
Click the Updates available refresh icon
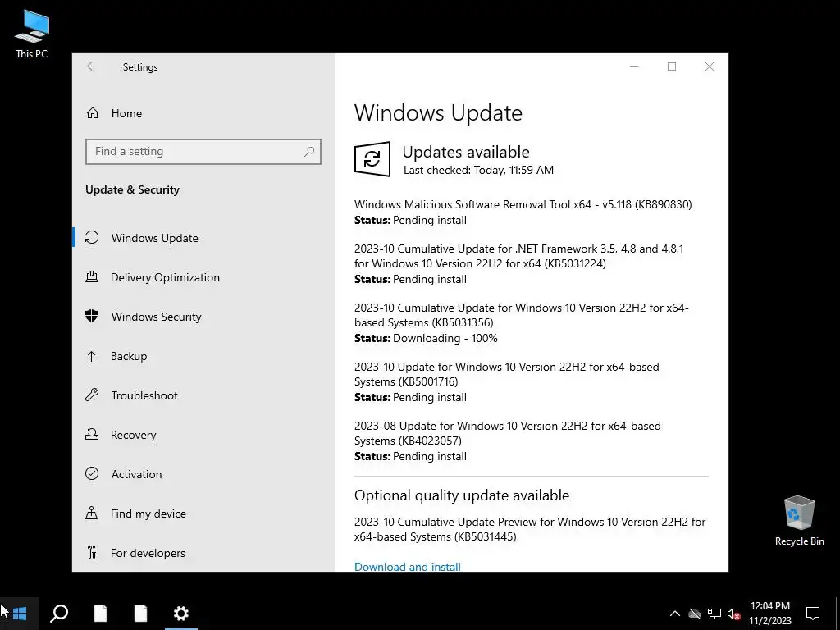point(372,159)
